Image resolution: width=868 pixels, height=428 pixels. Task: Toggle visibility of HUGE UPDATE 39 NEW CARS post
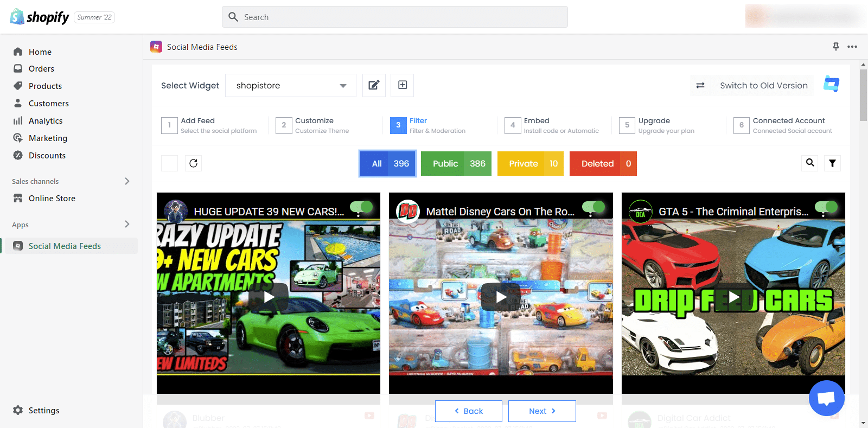coord(361,207)
